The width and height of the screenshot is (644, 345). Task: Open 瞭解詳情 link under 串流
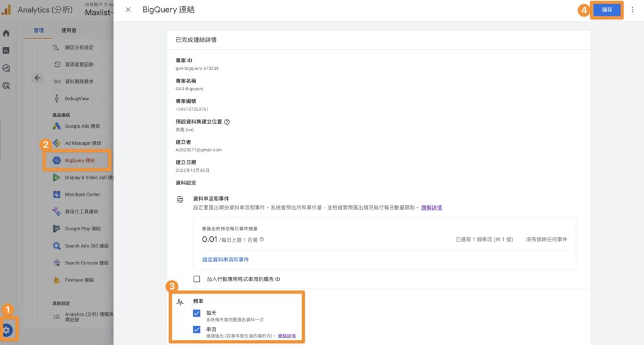pyautogui.click(x=287, y=336)
